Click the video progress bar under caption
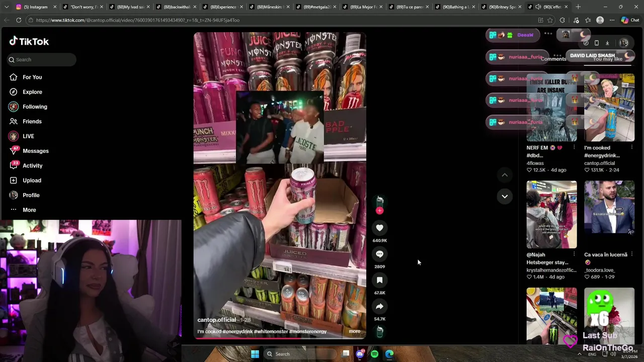This screenshot has height=362, width=644. [x=280, y=338]
